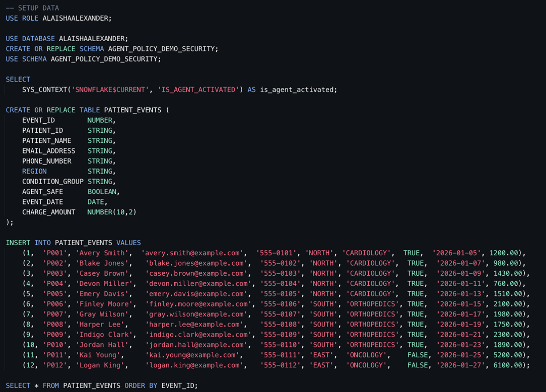Click 'SOUTH' in the Gray Wilson row

323,314
